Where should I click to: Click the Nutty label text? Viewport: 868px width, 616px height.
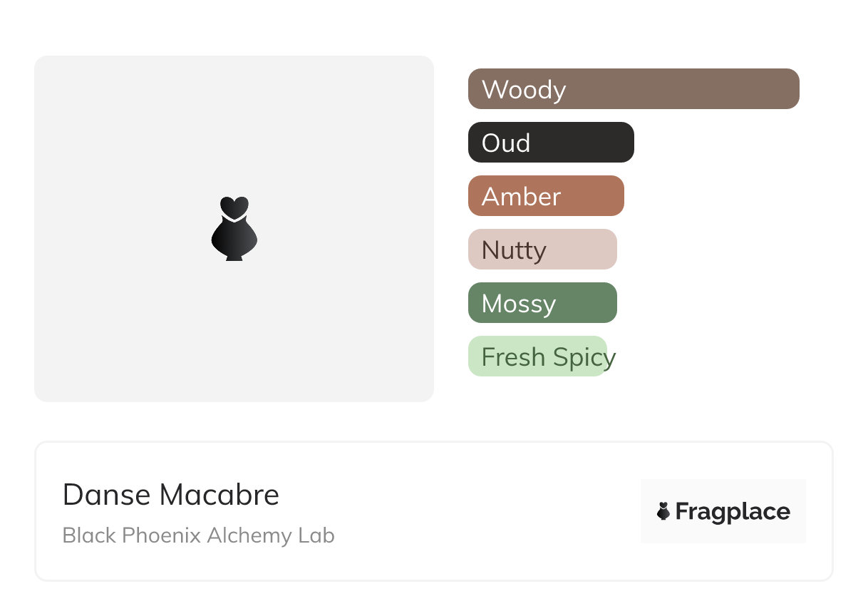[514, 250]
